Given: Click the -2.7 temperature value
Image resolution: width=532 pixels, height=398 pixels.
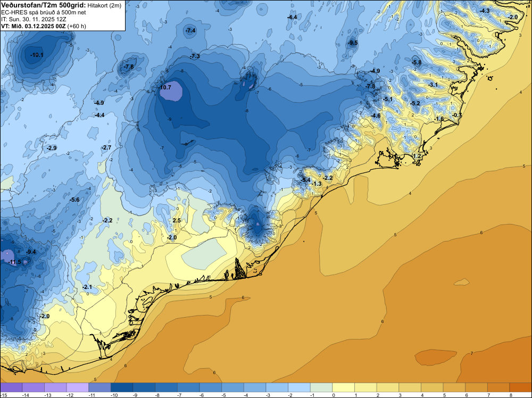Looking at the screenshot, I should tap(106, 147).
